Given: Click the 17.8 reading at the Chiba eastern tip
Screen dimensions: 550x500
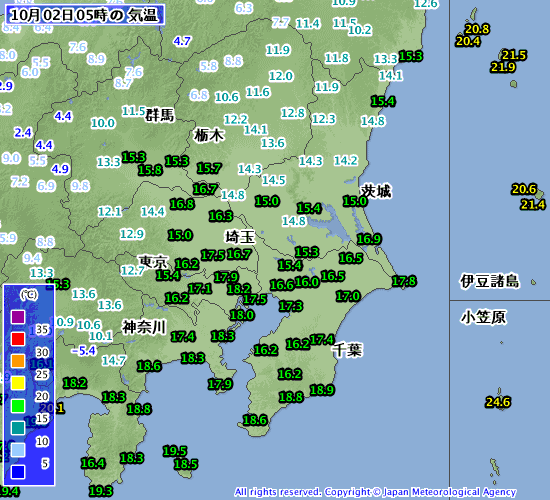Looking at the screenshot, I should 404,281.
